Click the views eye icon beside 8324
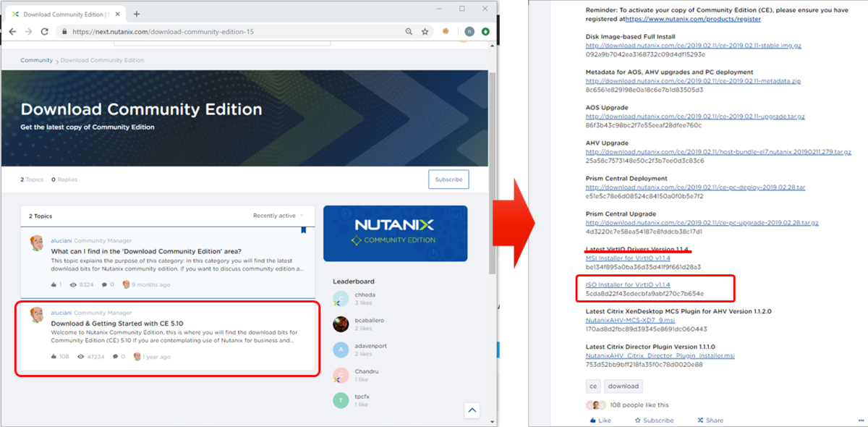This screenshot has width=868, height=427. pyautogui.click(x=73, y=284)
